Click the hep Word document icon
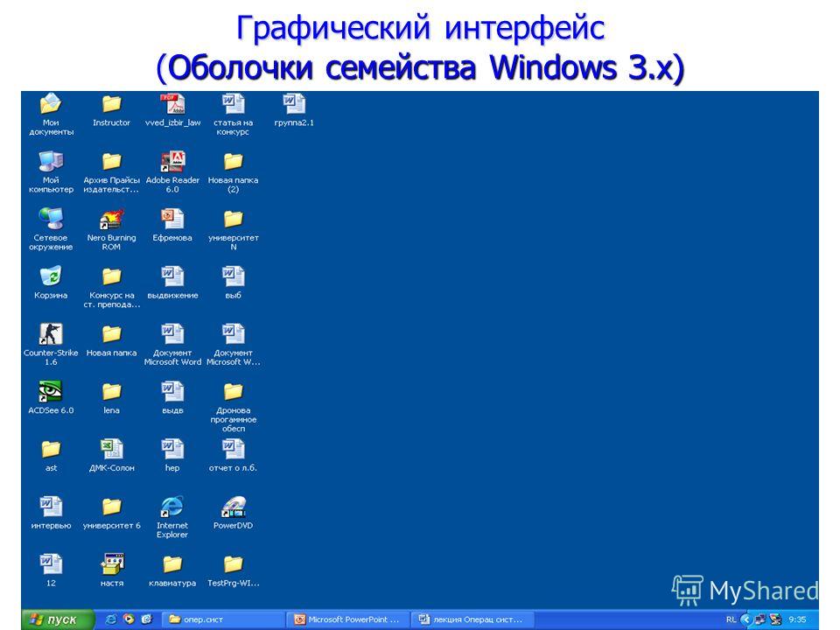This screenshot has height=630, width=840. (x=172, y=449)
